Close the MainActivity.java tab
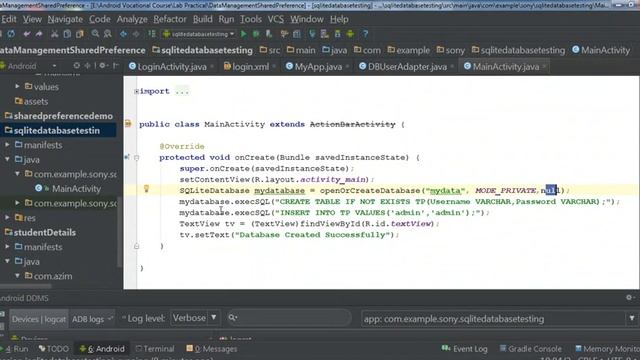 tap(544, 67)
